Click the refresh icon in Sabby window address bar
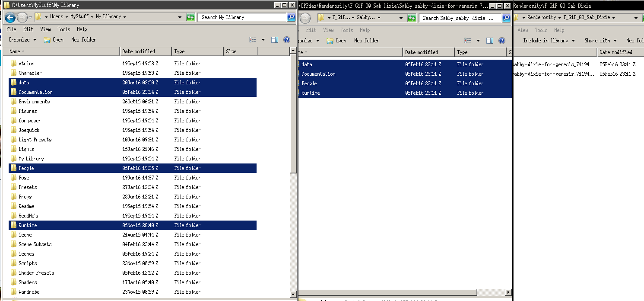The height and width of the screenshot is (301, 644). coord(412,18)
